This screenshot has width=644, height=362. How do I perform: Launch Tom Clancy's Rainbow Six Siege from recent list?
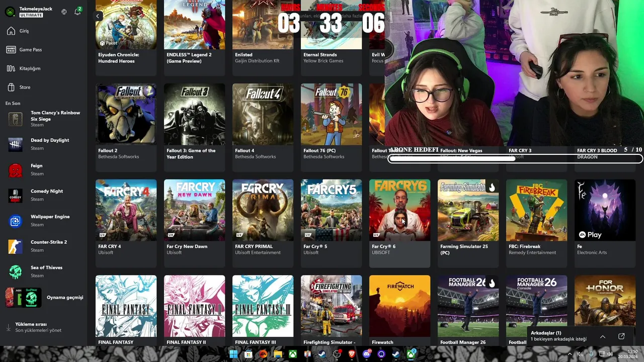pyautogui.click(x=44, y=119)
